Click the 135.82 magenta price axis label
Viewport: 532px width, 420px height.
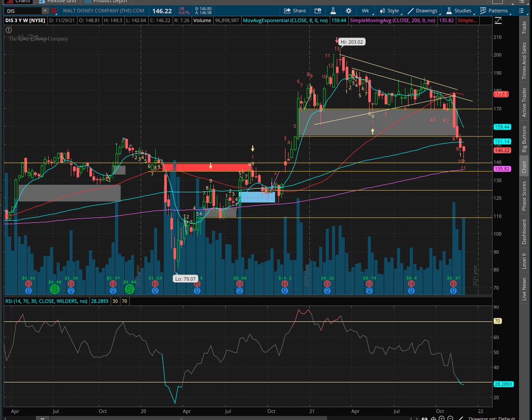tap(502, 169)
